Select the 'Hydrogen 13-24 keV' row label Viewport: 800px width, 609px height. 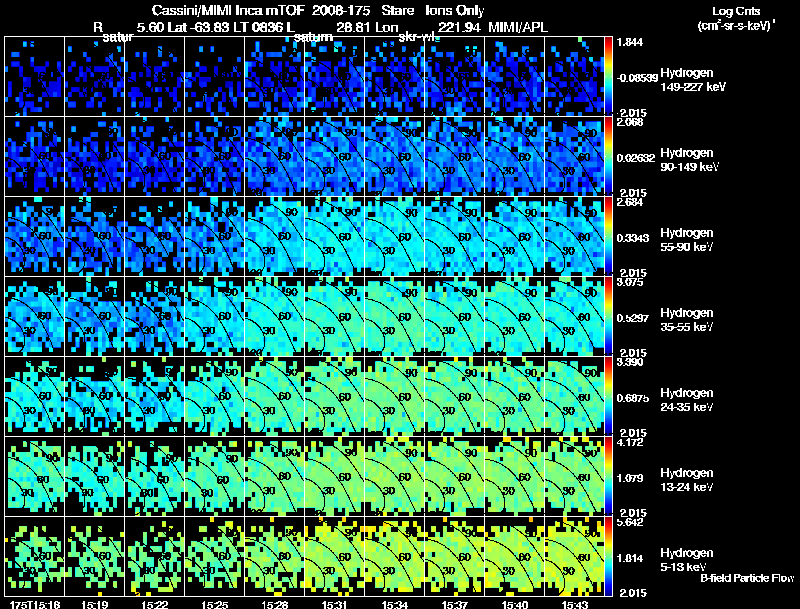tap(687, 480)
